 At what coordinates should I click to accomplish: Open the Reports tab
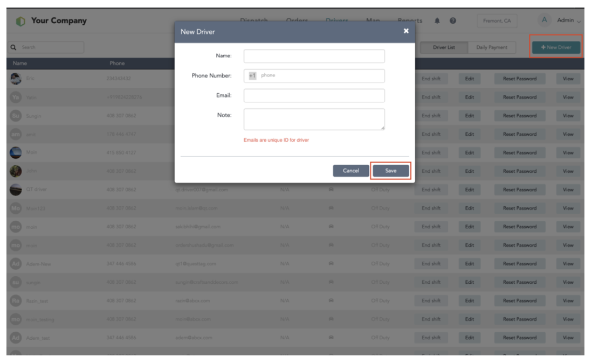(x=410, y=21)
